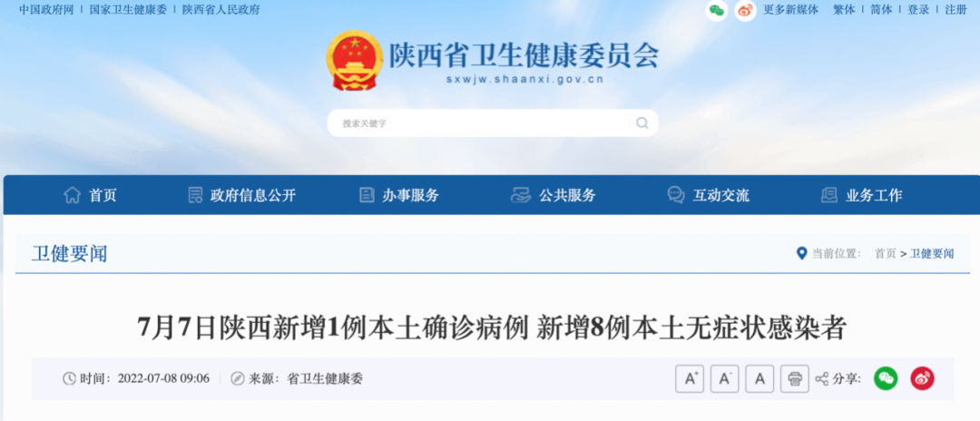The width and height of the screenshot is (980, 421).
Task: Open 公共服务 navigation item
Action: [554, 195]
